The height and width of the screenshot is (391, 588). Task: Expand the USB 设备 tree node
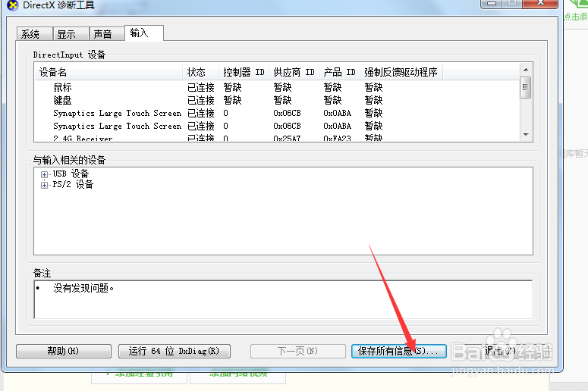44,174
